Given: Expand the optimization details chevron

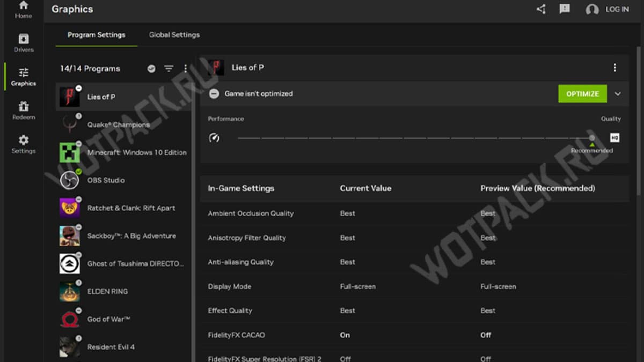Looking at the screenshot, I should click(618, 94).
